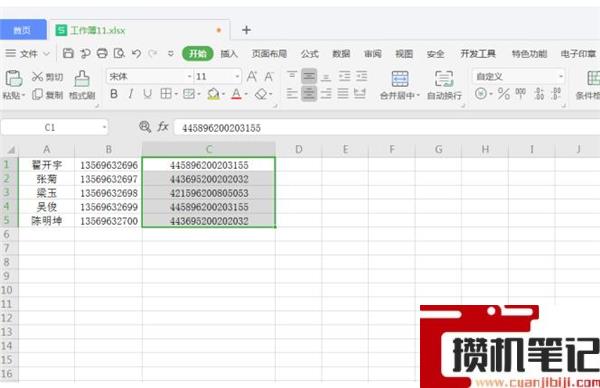The width and height of the screenshot is (600, 388).
Task: Select the 开始 ribbon tab
Action: coord(197,54)
